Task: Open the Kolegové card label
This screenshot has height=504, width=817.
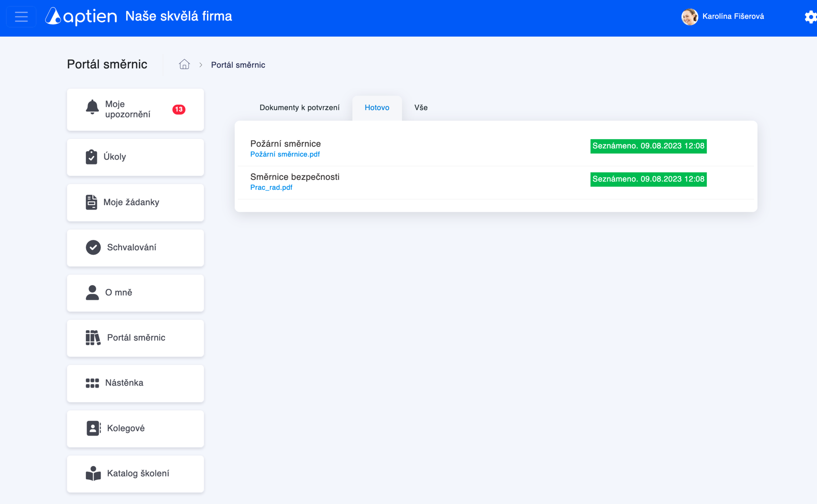Action: (126, 428)
